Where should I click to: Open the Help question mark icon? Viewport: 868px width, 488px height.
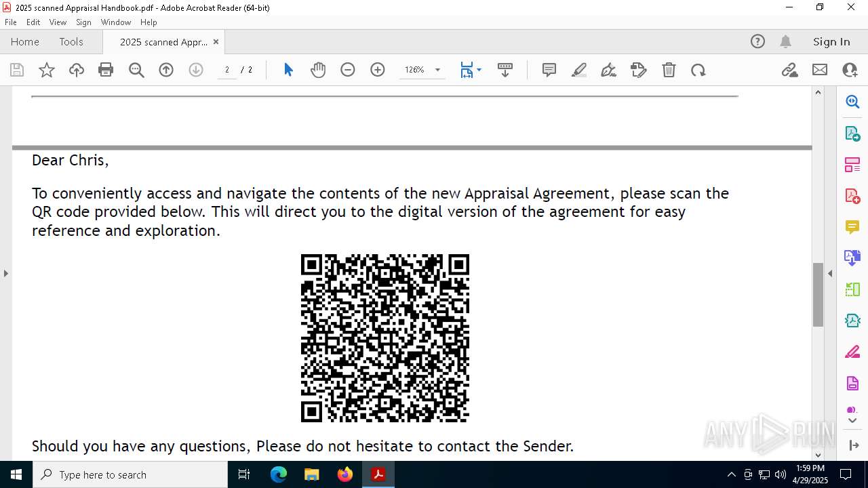pos(757,41)
